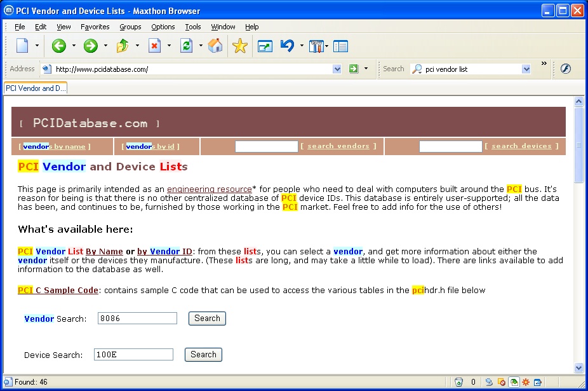The height and width of the screenshot is (391, 588).
Task: Refresh the page with the green arrows icon
Action: click(x=187, y=46)
